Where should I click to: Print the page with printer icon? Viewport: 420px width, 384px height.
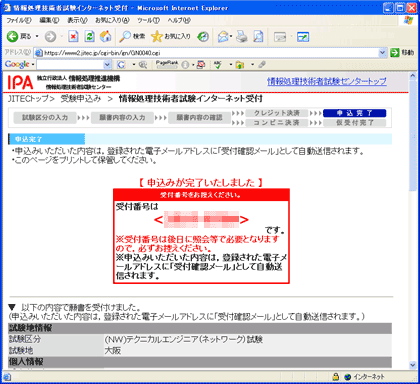coord(242,36)
